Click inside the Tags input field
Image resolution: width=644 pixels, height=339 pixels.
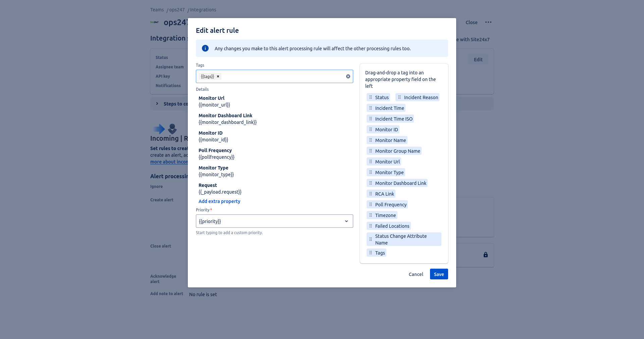(x=282, y=76)
